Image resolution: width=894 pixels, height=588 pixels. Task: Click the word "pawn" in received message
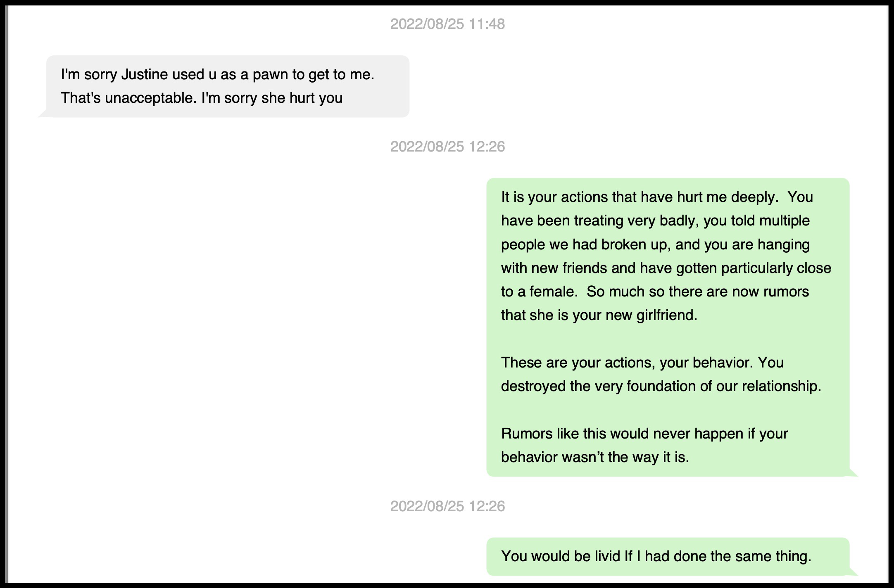270,75
